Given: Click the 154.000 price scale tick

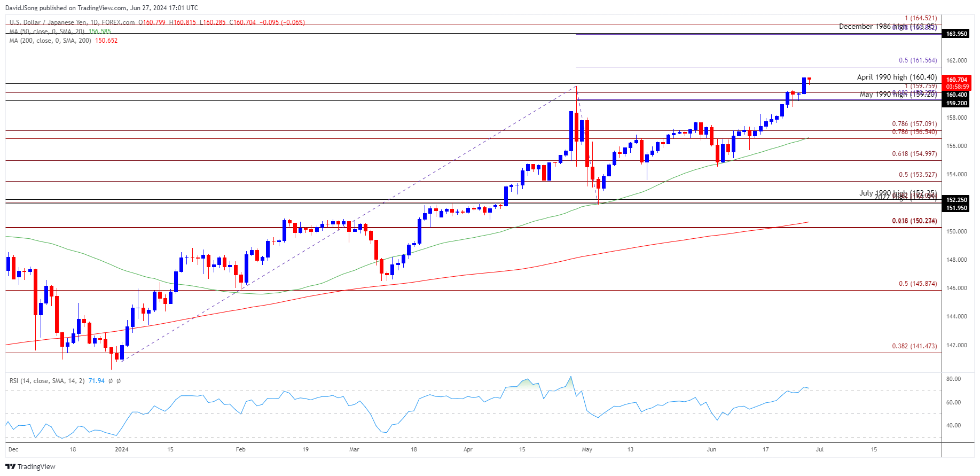Looking at the screenshot, I should (957, 174).
